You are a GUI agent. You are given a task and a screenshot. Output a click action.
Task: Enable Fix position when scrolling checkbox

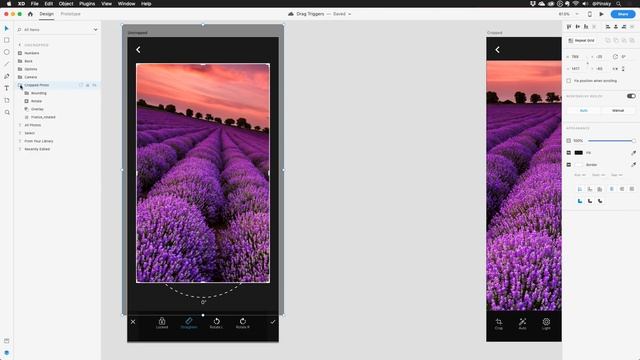[x=569, y=81]
